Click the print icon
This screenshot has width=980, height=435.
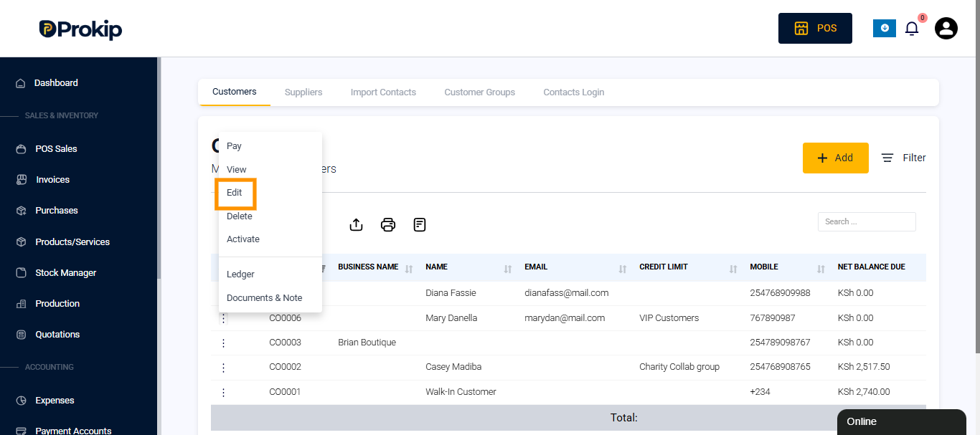(x=388, y=225)
